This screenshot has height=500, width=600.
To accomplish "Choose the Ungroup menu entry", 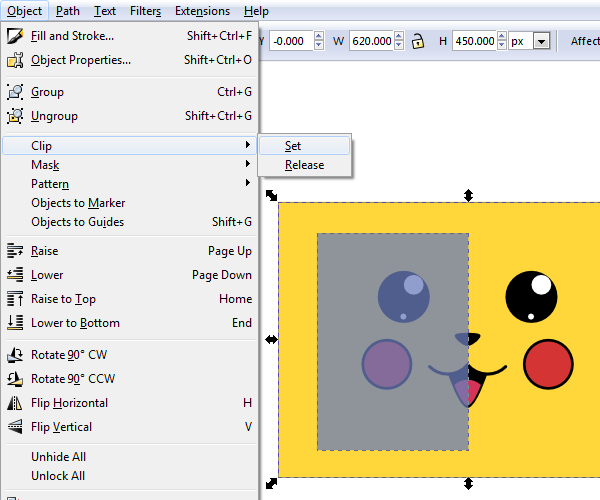I will coord(129,116).
